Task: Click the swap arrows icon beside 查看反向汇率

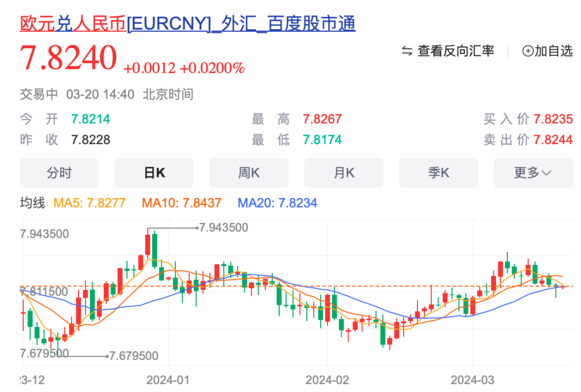Action: (408, 51)
